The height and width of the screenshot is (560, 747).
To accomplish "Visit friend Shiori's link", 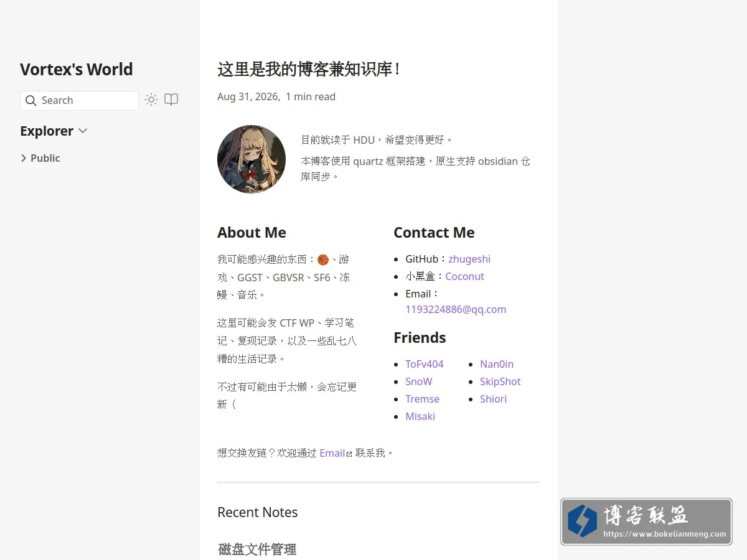I will click(x=493, y=399).
